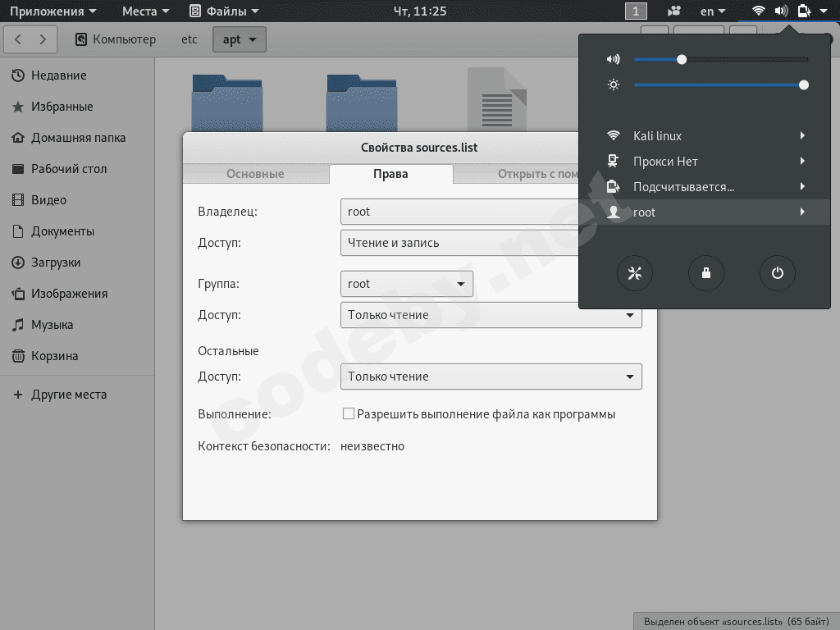Viewport: 840px width, 630px height.
Task: Open Favorites (Избранные) starred items
Action: [x=62, y=107]
